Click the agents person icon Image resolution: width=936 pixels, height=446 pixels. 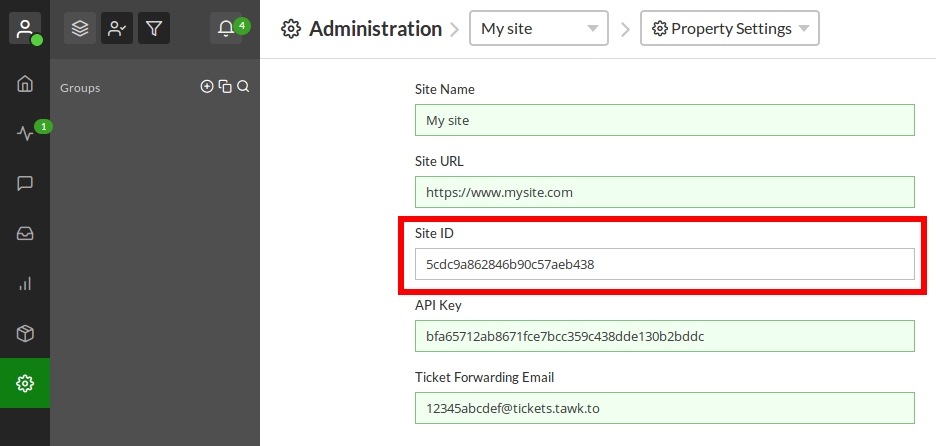(117, 29)
